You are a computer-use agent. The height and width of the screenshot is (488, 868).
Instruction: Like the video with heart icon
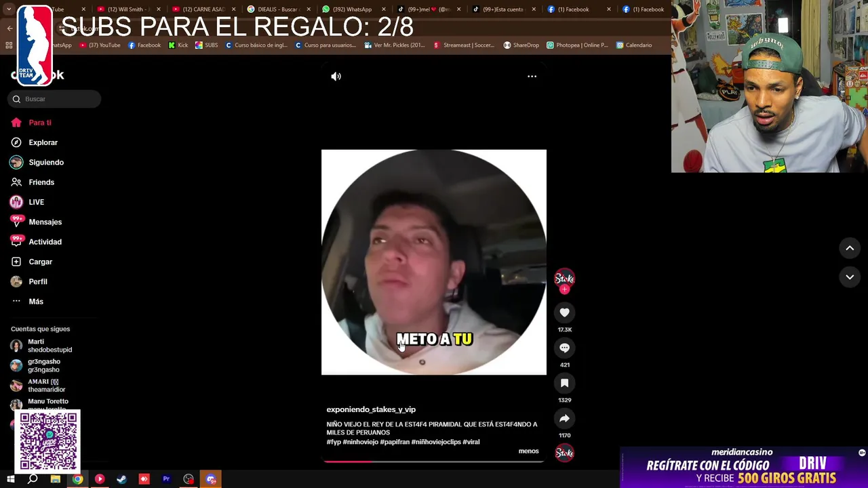click(564, 312)
